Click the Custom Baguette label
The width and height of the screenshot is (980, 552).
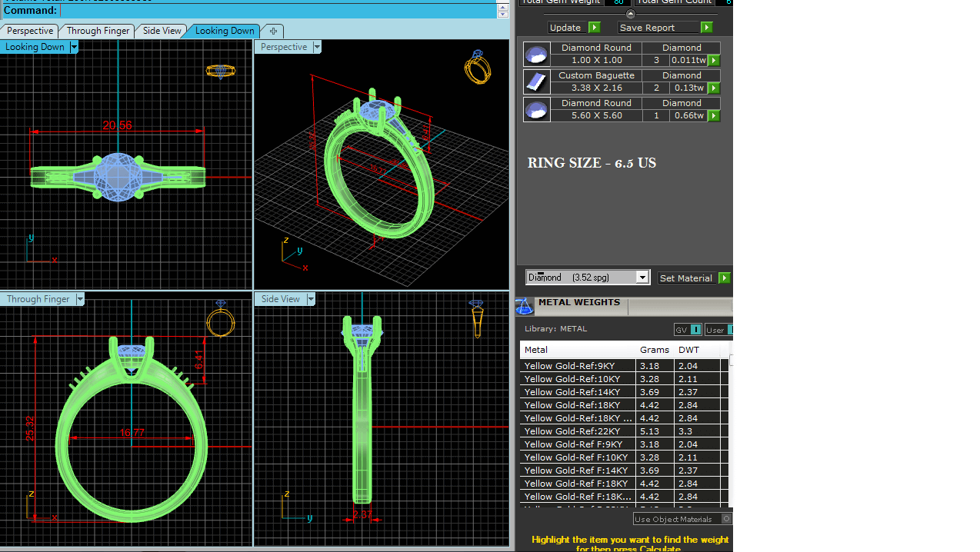[596, 75]
